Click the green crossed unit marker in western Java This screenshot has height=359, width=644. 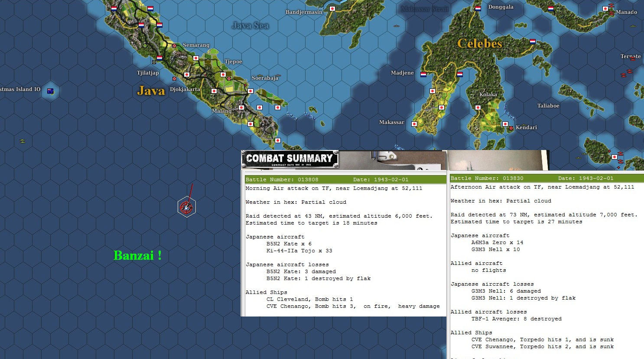tap(145, 46)
